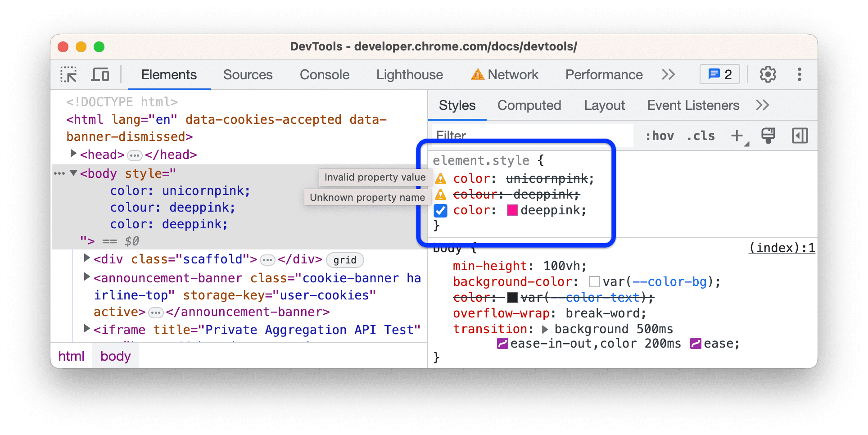Toggle the device emulation icon
868x435 pixels.
(100, 74)
